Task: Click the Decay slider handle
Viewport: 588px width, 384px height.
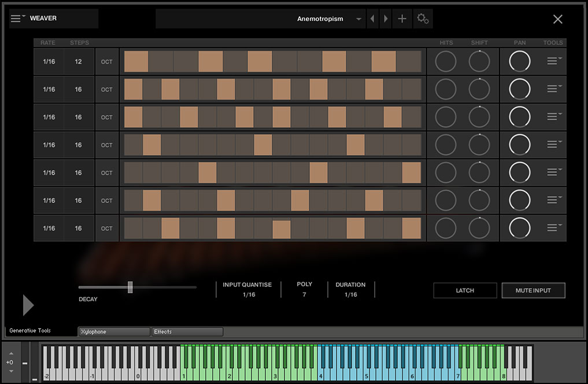Action: 130,287
